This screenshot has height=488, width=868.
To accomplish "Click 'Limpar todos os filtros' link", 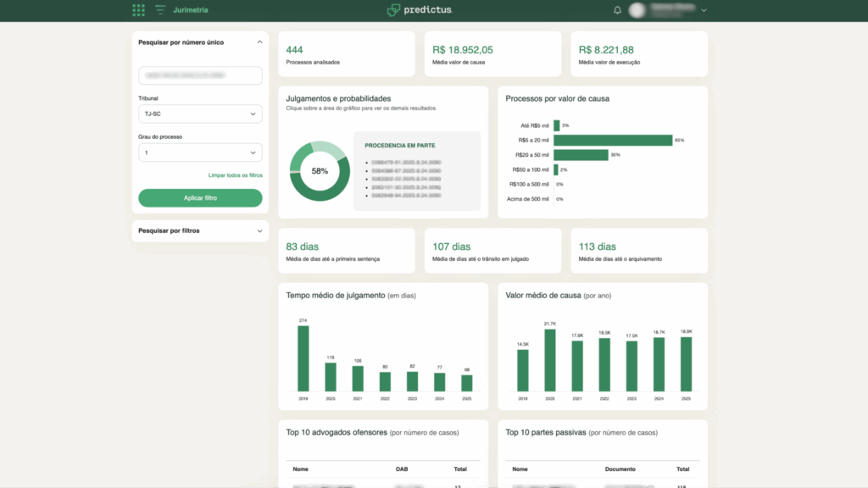I will click(235, 175).
